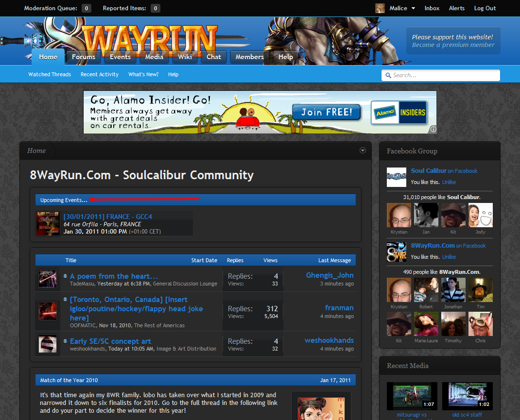
Task: Open the breadcrumb dropdown circle icon
Action: click(363, 151)
